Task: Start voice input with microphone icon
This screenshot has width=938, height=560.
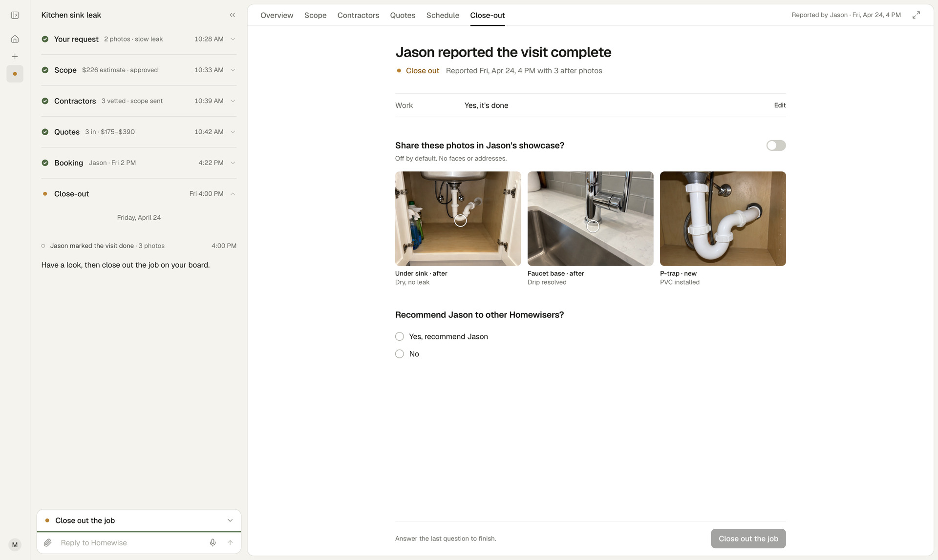Action: (213, 542)
